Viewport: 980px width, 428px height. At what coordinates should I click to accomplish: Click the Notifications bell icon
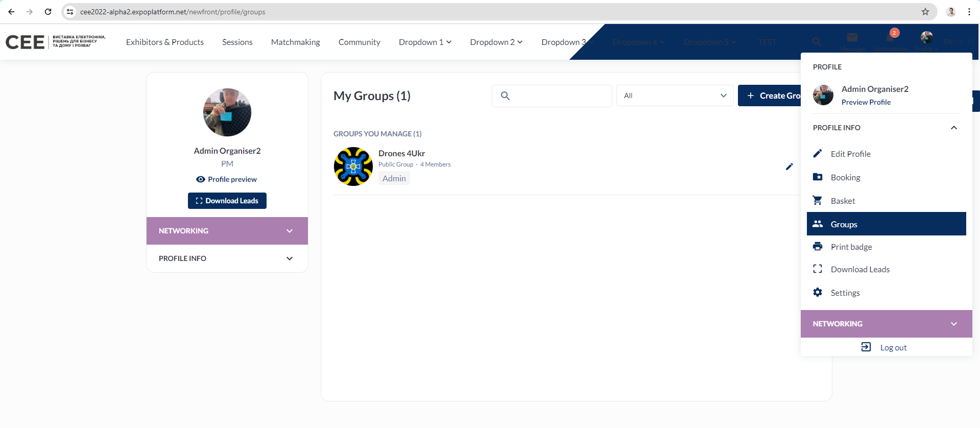coord(890,39)
